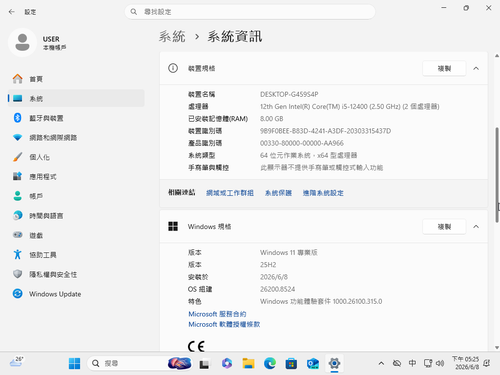This screenshot has height=375, width=500.
Task: Launch Copilot from taskbar
Action: [x=227, y=363]
